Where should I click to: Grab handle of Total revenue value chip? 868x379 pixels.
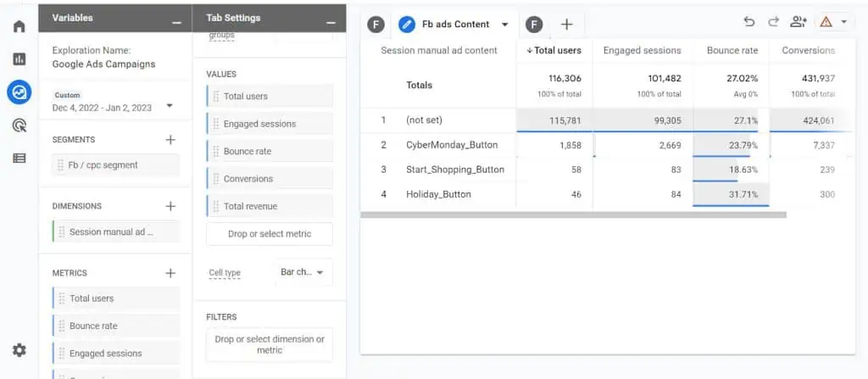216,206
